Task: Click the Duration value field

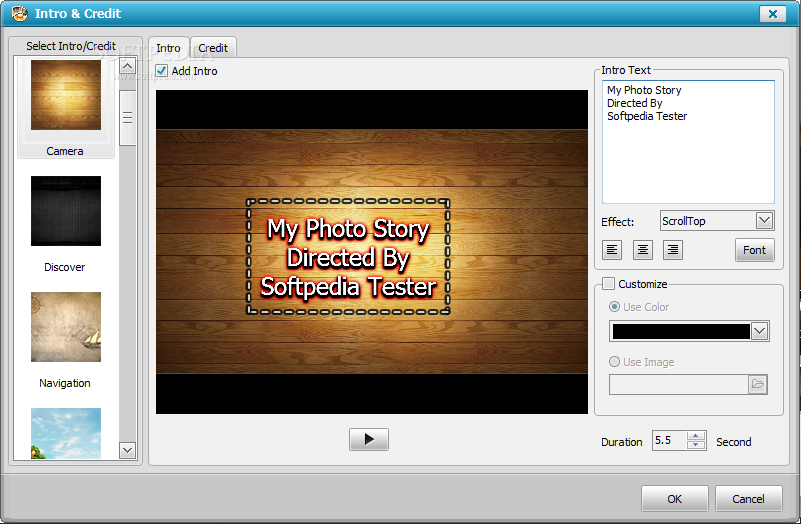Action: (x=670, y=440)
